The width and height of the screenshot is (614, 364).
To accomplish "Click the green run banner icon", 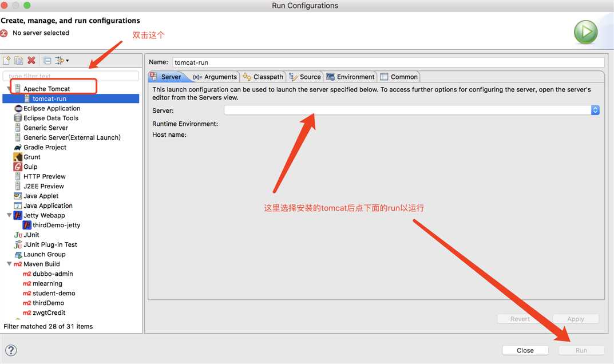I will click(586, 31).
